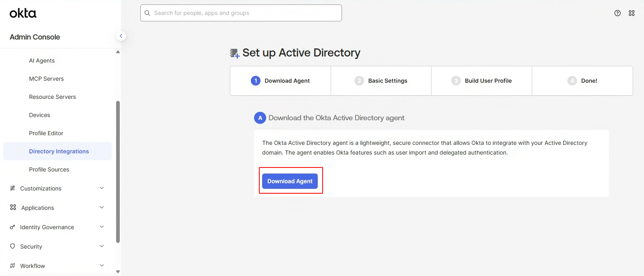Click the Download the Okta Active Directory agent heading
The width and height of the screenshot is (644, 276).
pos(336,118)
